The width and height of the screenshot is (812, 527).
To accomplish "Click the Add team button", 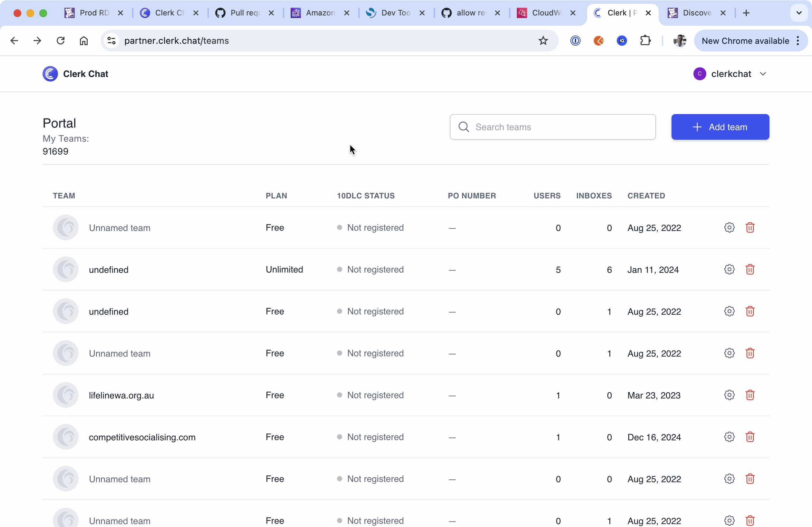I will point(720,127).
